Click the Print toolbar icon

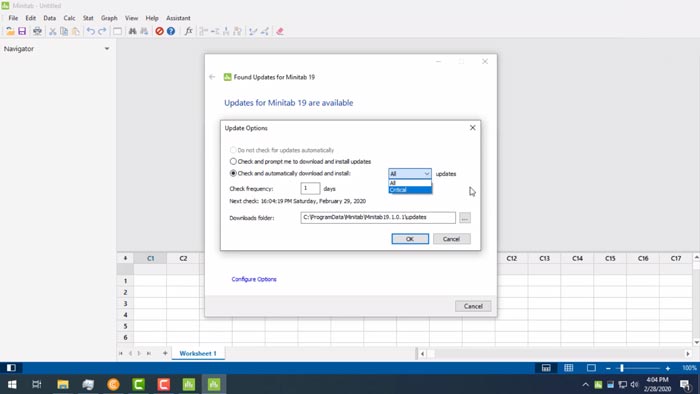point(38,31)
